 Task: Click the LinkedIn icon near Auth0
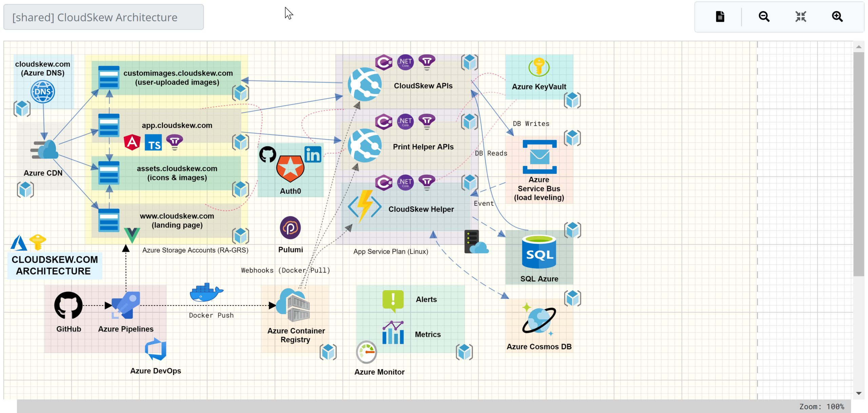pyautogui.click(x=313, y=155)
